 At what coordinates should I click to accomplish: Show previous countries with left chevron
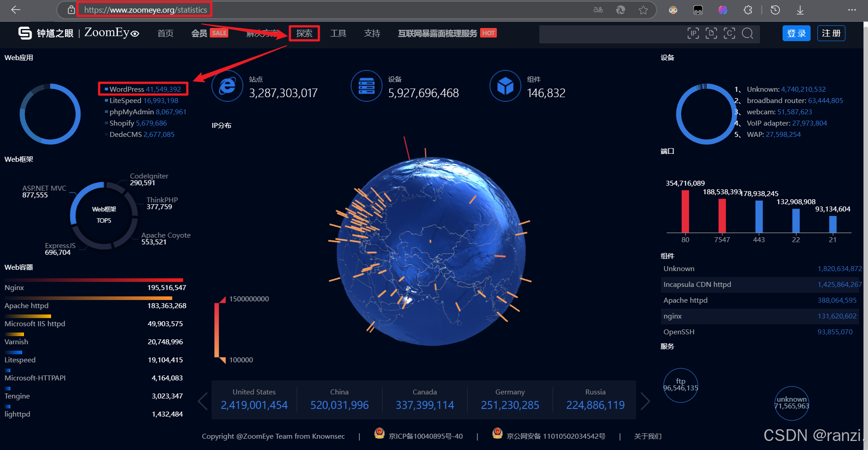tap(203, 401)
